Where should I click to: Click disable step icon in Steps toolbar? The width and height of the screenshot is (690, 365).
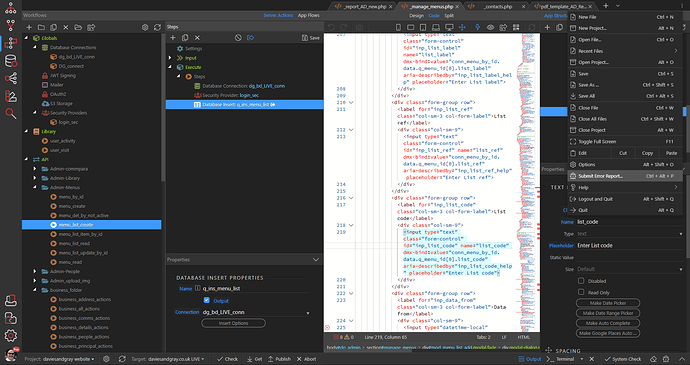[x=238, y=38]
